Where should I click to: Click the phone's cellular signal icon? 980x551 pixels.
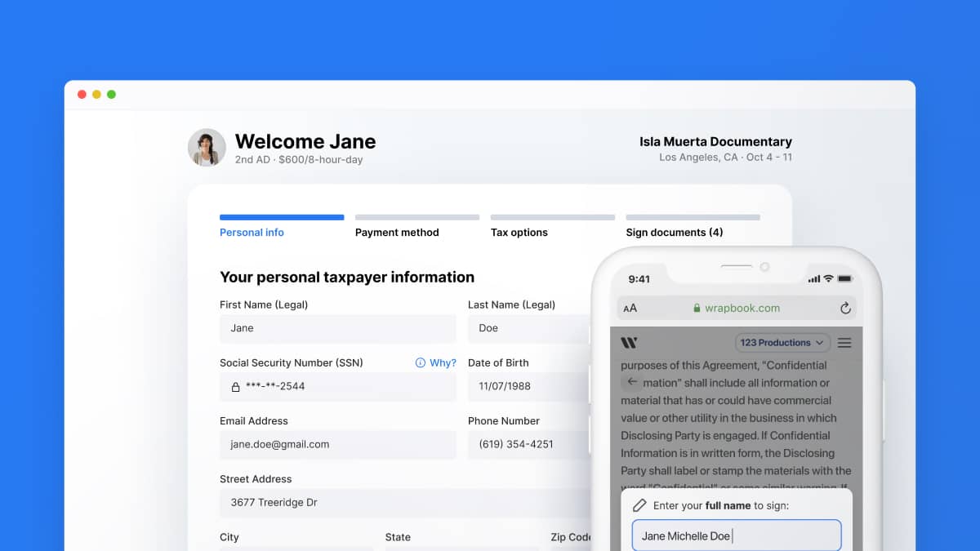[813, 278]
